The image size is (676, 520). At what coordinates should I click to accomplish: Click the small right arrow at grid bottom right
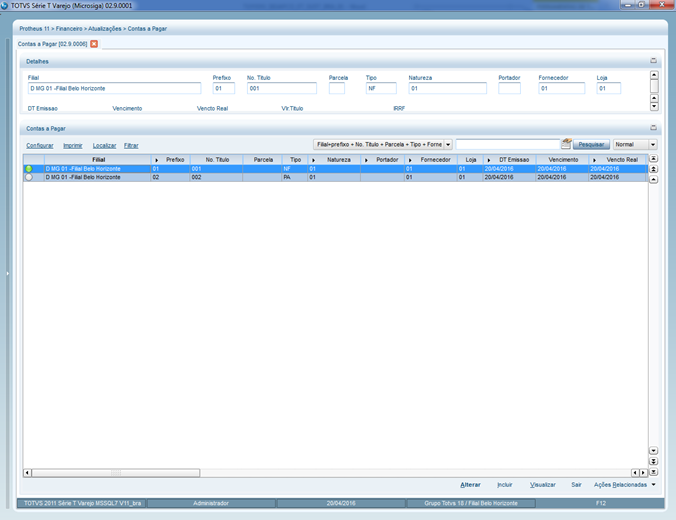tap(643, 473)
